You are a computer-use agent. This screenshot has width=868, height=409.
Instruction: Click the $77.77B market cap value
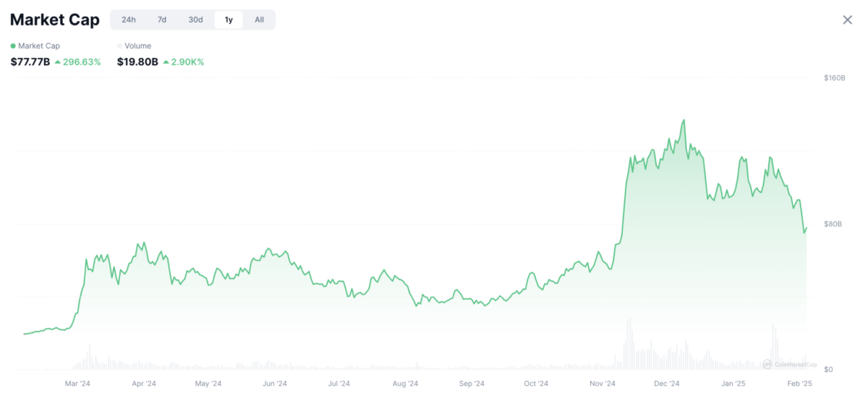pyautogui.click(x=30, y=62)
